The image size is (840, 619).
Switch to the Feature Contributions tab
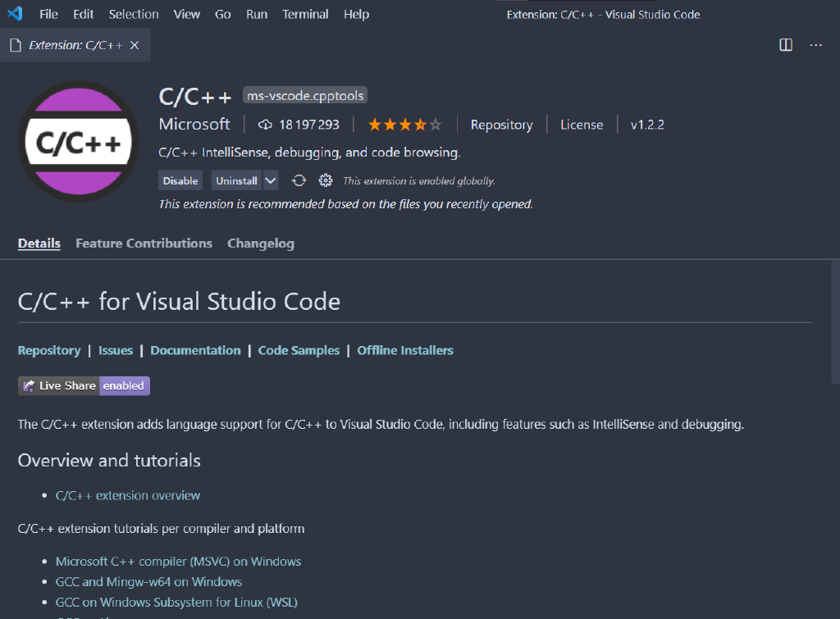click(144, 243)
